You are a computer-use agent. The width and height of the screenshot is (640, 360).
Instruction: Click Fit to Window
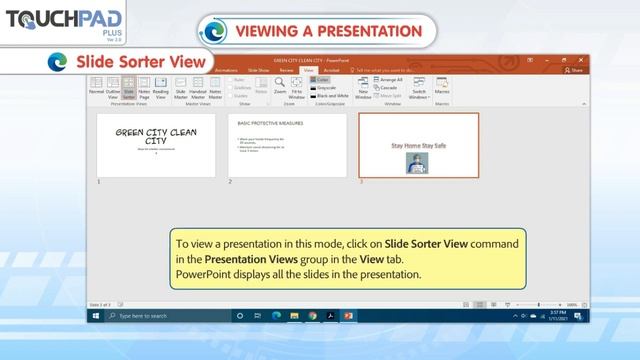click(296, 87)
